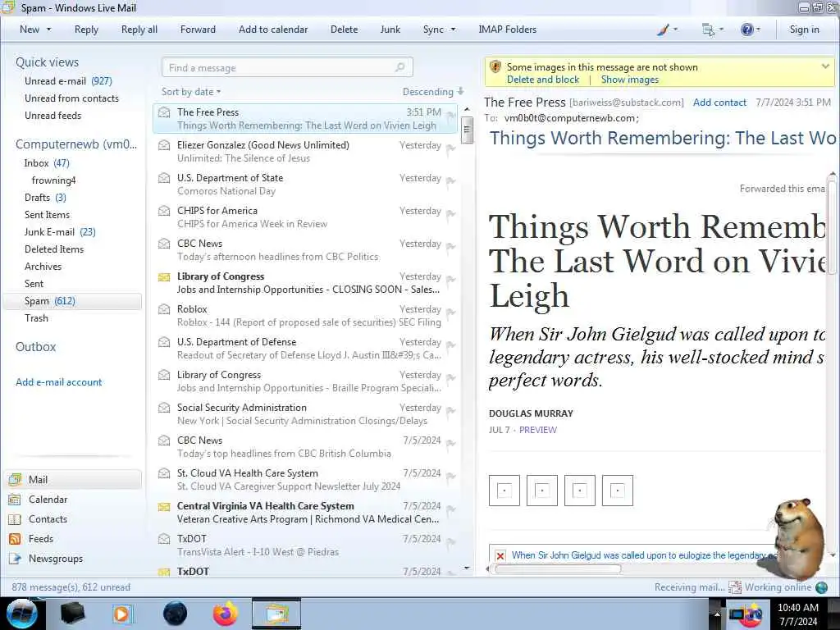The height and width of the screenshot is (630, 840).
Task: Click the Working online globe icon
Action: (x=821, y=587)
